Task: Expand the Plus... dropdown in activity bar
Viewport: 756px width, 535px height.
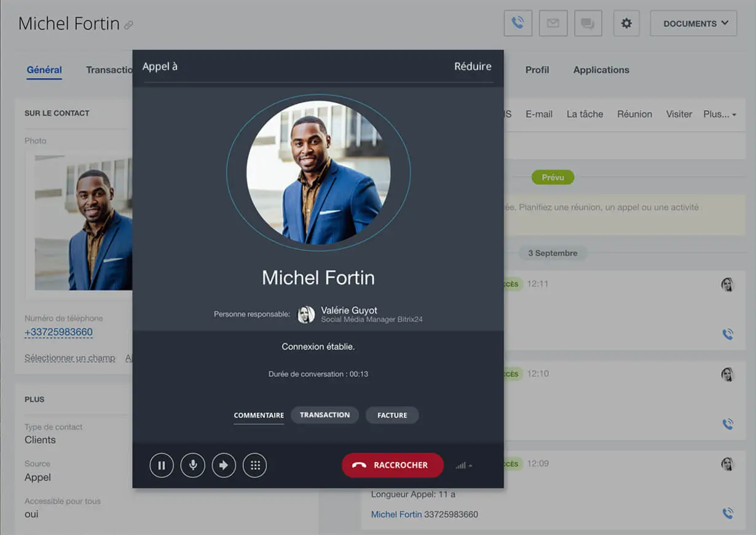Action: 720,114
